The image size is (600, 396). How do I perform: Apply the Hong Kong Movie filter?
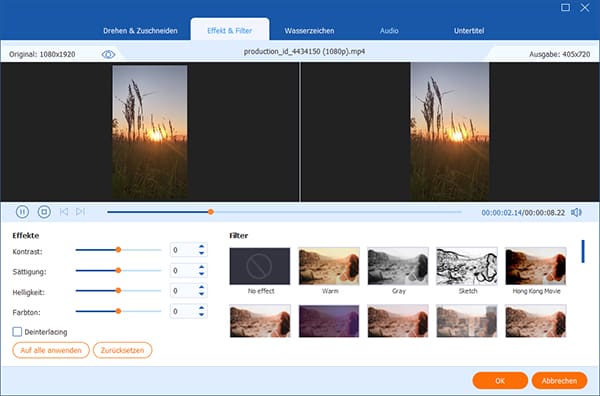(536, 266)
